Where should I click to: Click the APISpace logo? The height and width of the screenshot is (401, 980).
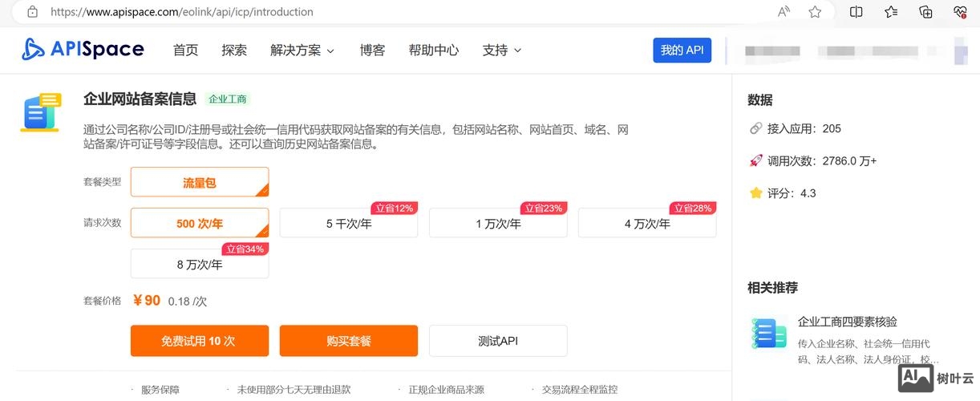click(83, 50)
